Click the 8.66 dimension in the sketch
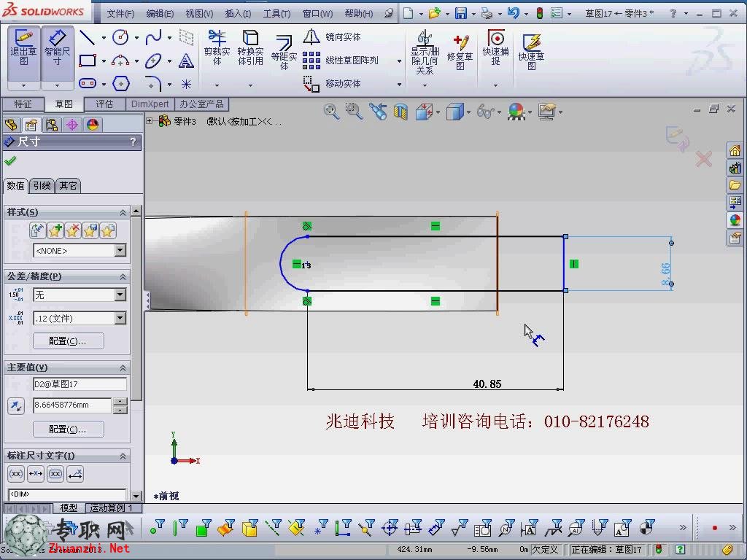This screenshot has height=560, width=747. coord(665,274)
